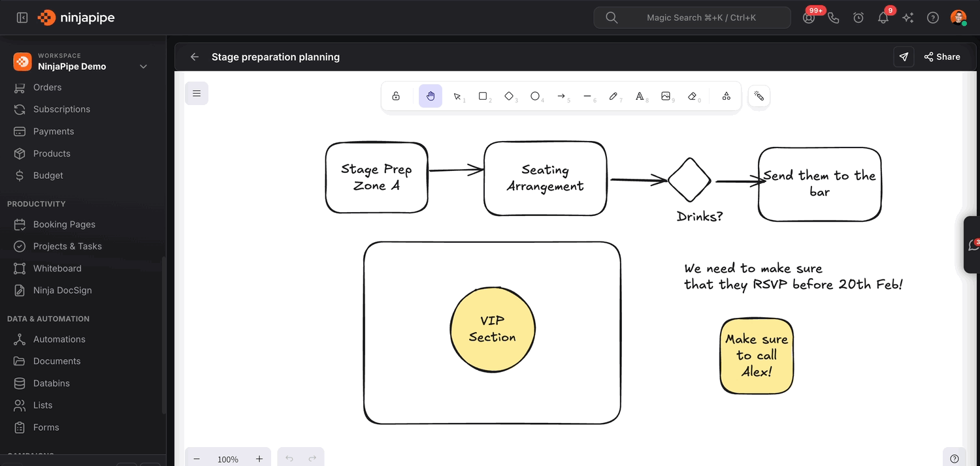
Task: Pick the freehand Pencil draw tool
Action: pyautogui.click(x=613, y=96)
